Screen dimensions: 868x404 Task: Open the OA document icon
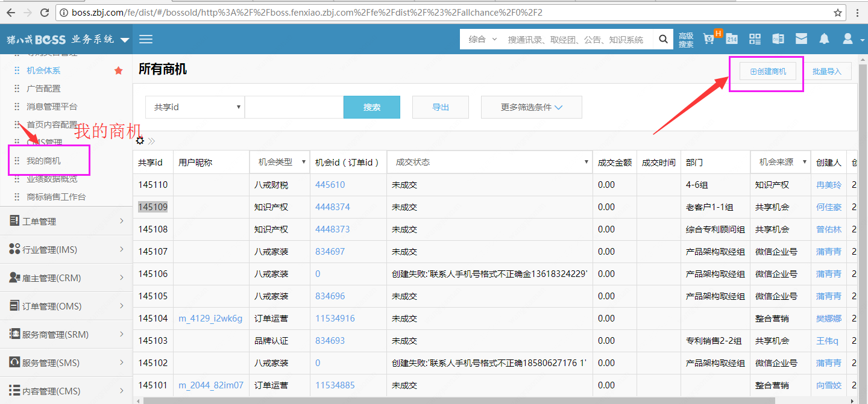[778, 39]
